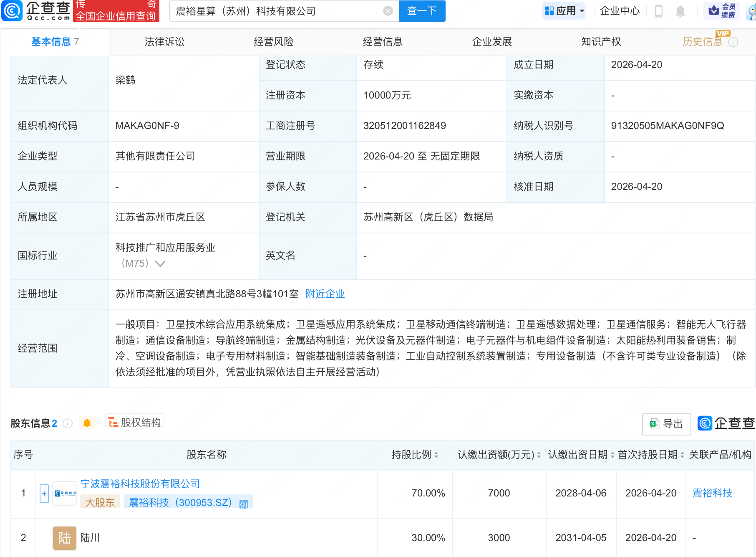Open the 附近企业 nearby companies link
This screenshot has height=557, width=756.
[x=325, y=294]
